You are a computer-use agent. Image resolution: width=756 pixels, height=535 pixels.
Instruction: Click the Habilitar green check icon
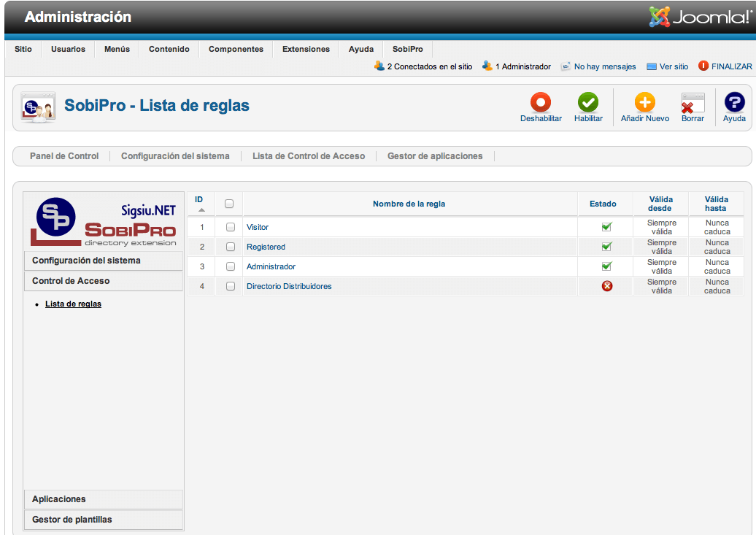tap(587, 102)
